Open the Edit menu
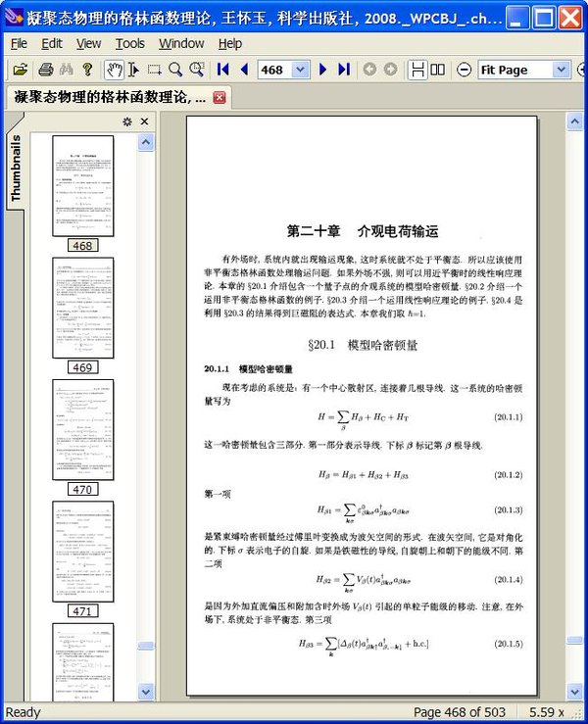Viewport: 588px width, 724px height. (x=52, y=43)
